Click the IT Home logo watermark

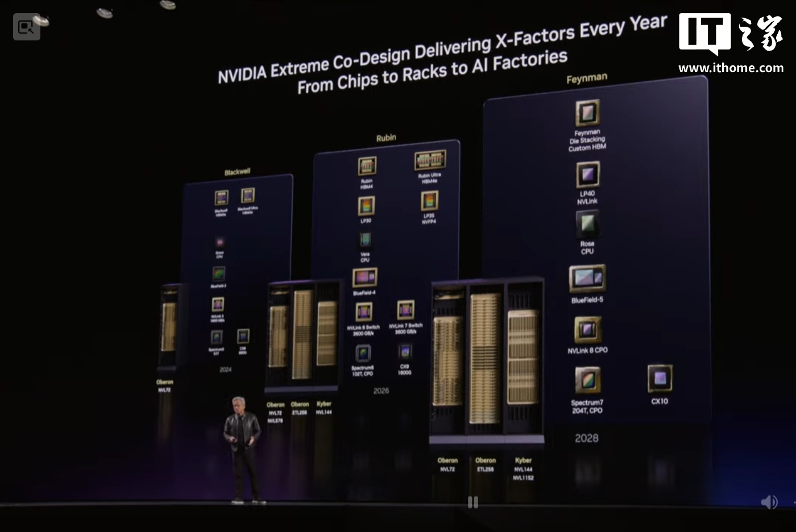tap(730, 34)
